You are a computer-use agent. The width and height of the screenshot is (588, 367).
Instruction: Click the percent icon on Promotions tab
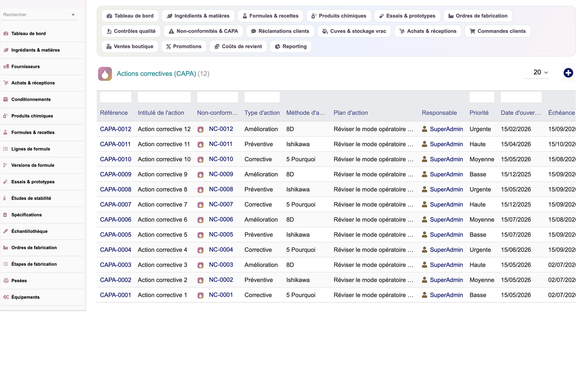[168, 47]
